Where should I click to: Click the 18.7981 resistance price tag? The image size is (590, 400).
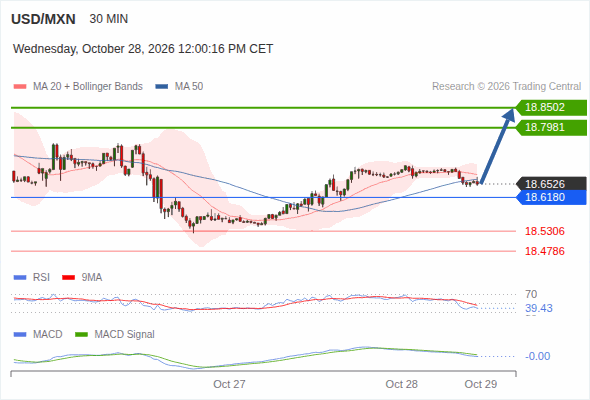(551, 128)
